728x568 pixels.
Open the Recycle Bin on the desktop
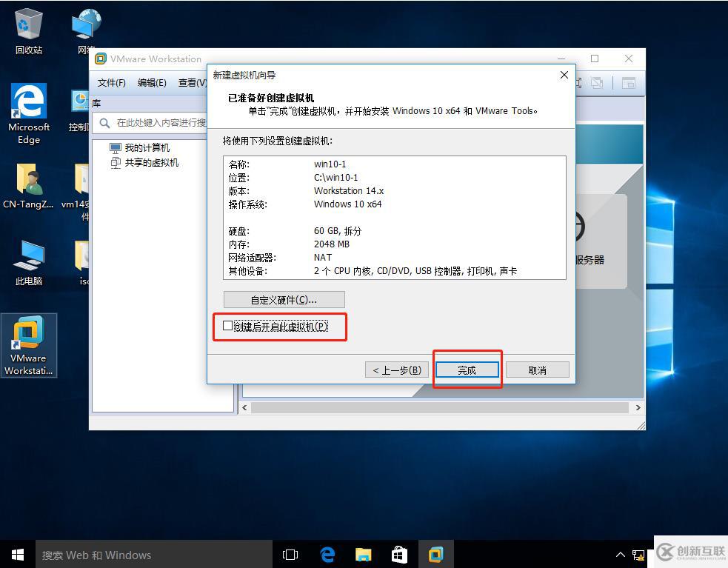coord(29,31)
